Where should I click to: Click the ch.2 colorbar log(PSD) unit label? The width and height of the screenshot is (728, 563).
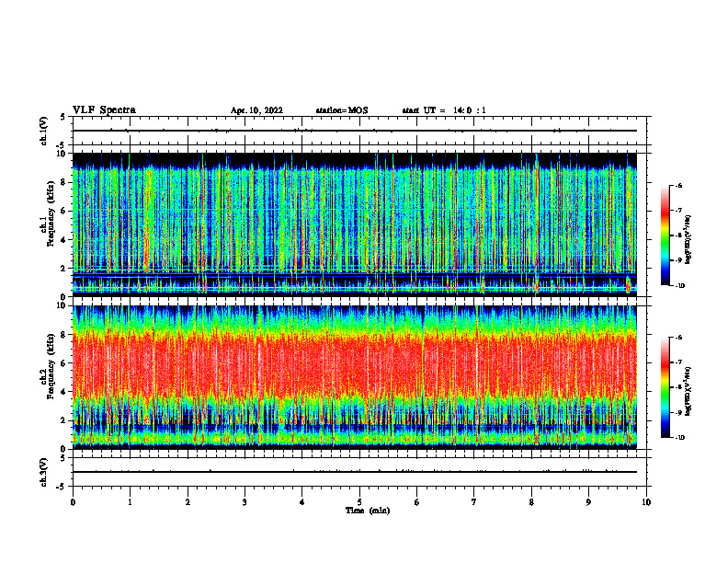pyautogui.click(x=688, y=391)
